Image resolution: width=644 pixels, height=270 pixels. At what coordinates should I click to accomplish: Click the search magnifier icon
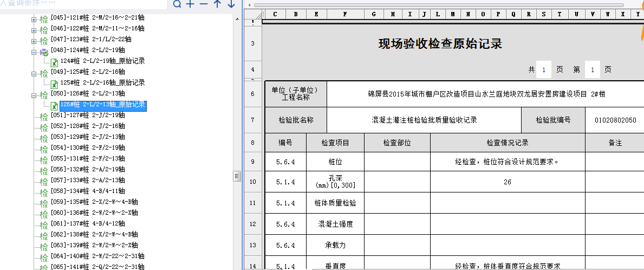pos(177,5)
